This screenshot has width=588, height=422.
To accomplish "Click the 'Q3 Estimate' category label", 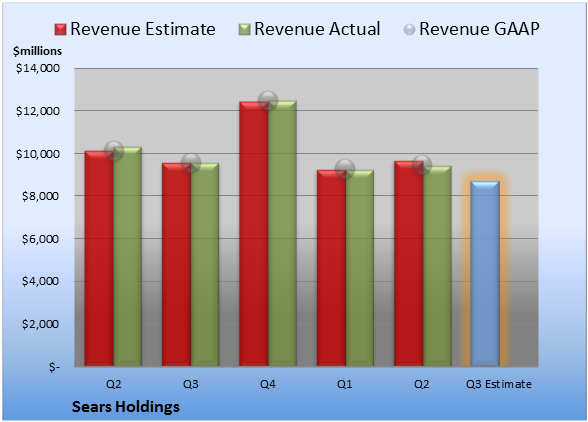I will 499,384.
